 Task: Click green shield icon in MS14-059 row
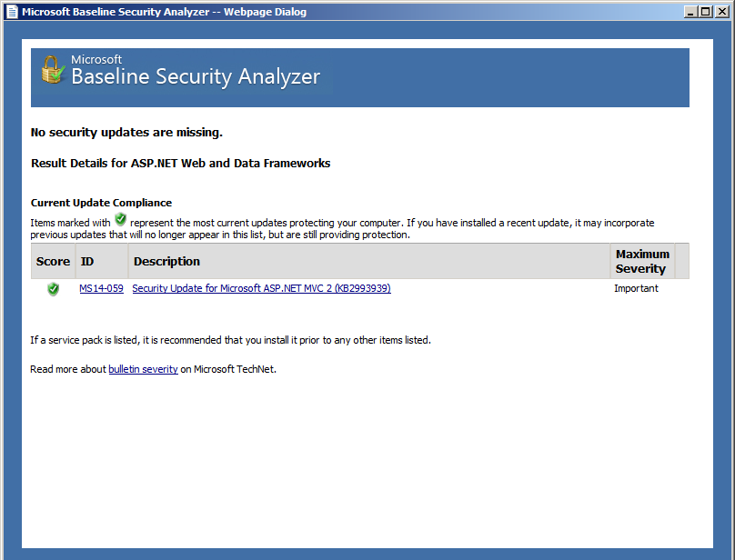click(x=54, y=289)
